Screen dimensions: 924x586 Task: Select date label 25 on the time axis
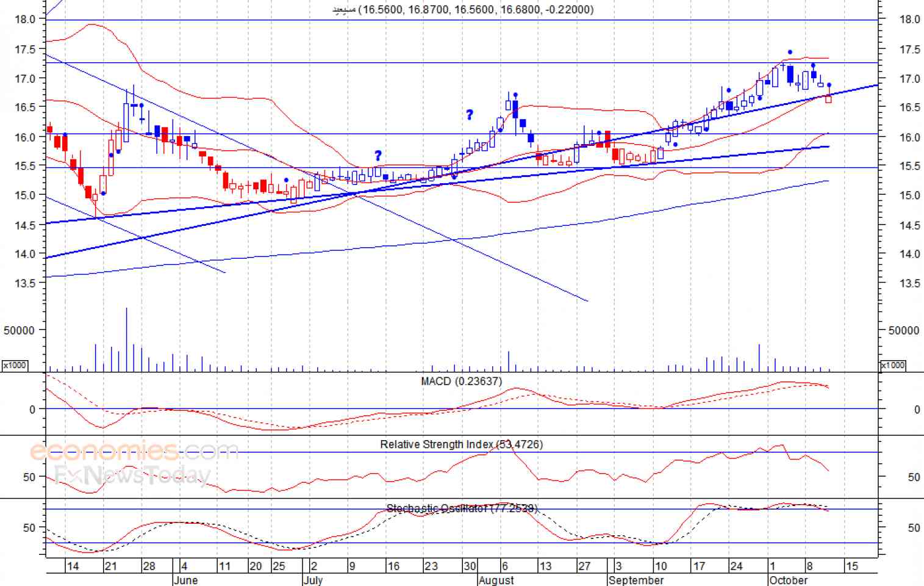tap(279, 566)
